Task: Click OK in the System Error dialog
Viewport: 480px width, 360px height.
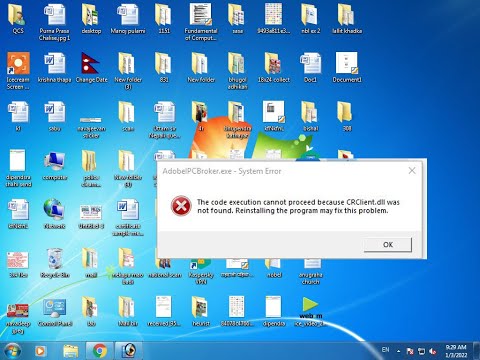Action: [388, 245]
